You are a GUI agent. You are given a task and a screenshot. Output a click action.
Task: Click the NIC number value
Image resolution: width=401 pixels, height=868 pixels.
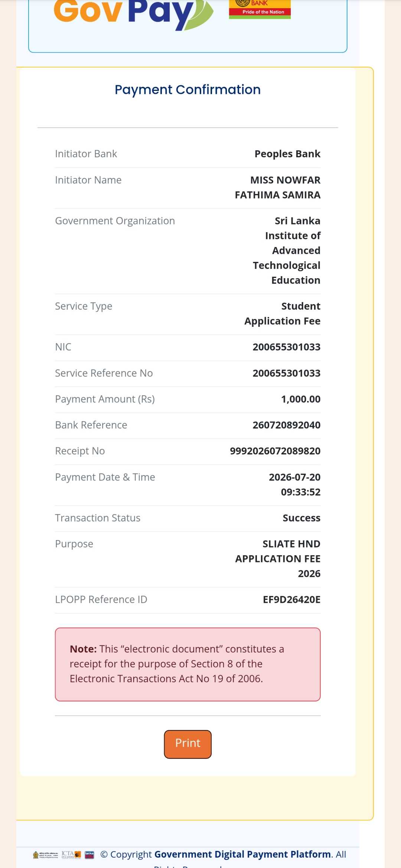click(287, 347)
